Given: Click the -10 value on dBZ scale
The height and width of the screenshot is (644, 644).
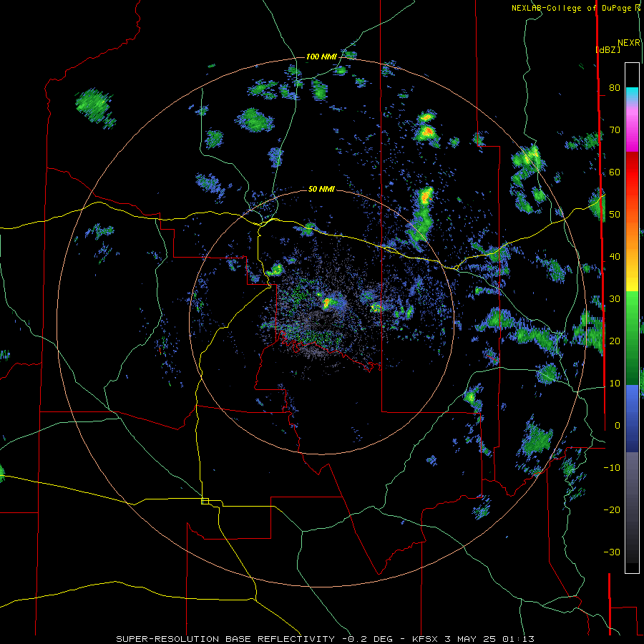Looking at the screenshot, I should (x=612, y=467).
